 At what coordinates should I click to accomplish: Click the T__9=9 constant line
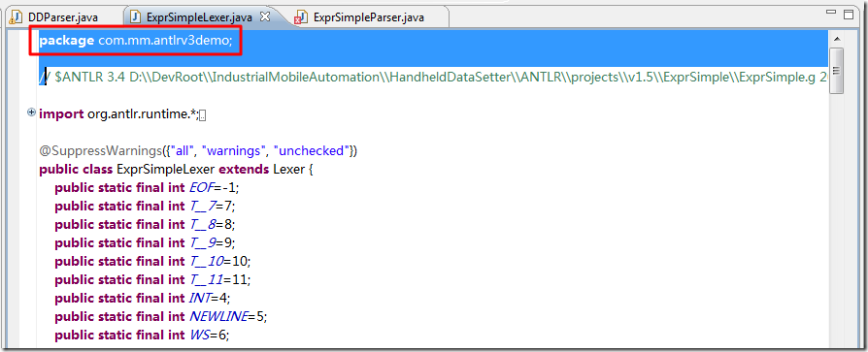tap(146, 242)
